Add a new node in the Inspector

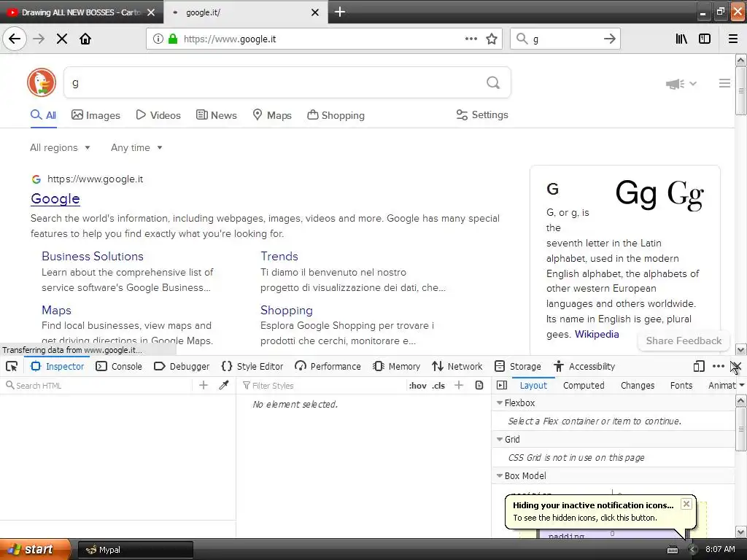pyautogui.click(x=204, y=385)
